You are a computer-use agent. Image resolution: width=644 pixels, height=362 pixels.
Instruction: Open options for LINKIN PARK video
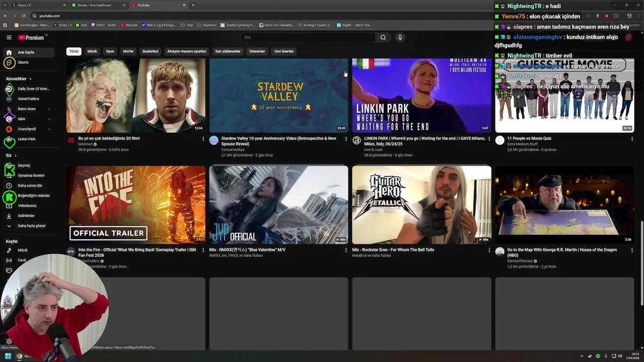coord(489,139)
